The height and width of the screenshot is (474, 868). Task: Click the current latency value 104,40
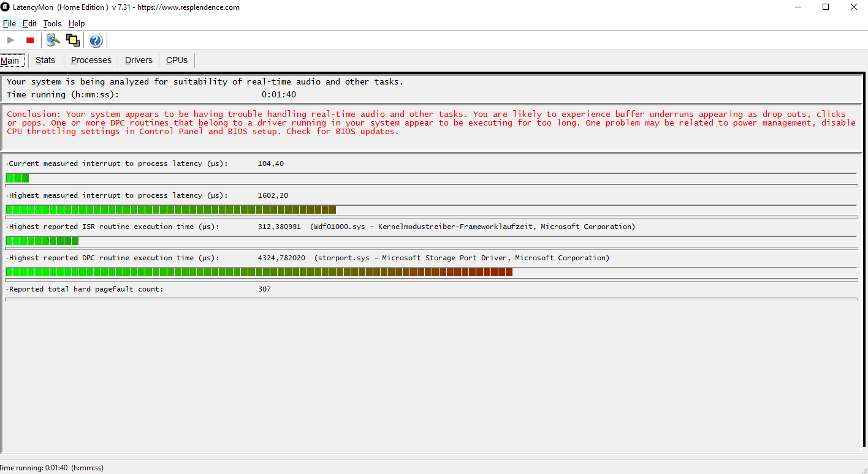coord(271,164)
